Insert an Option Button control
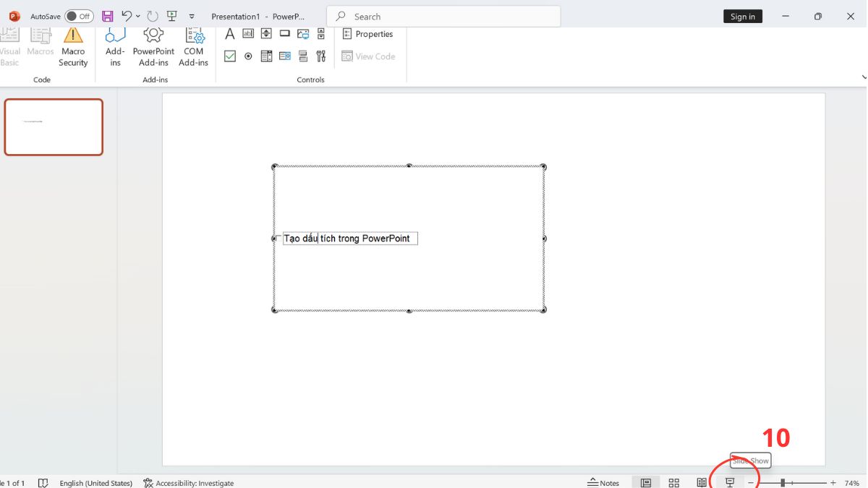This screenshot has height=488, width=868. 248,56
